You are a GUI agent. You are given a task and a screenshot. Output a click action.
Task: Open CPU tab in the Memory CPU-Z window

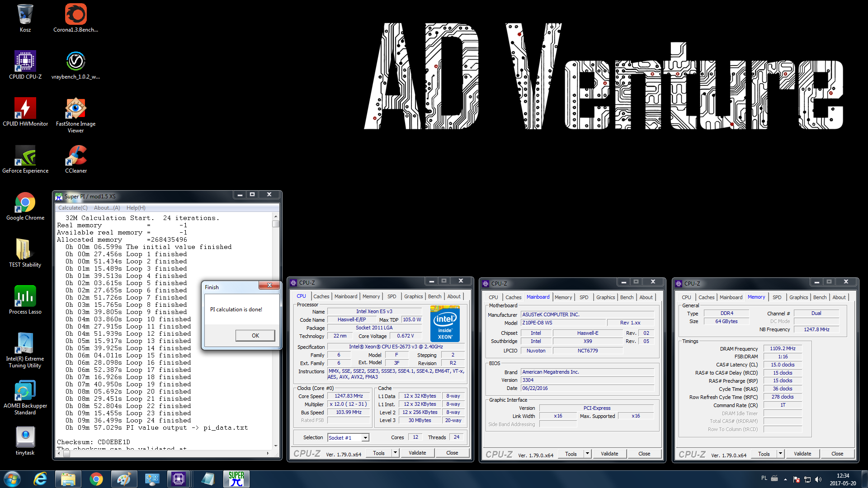coord(686,297)
